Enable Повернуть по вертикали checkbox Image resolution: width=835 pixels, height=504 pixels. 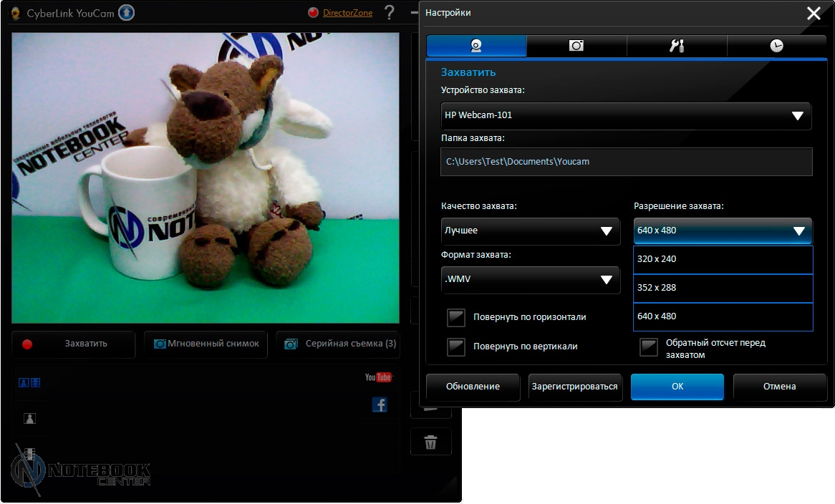tap(456, 346)
